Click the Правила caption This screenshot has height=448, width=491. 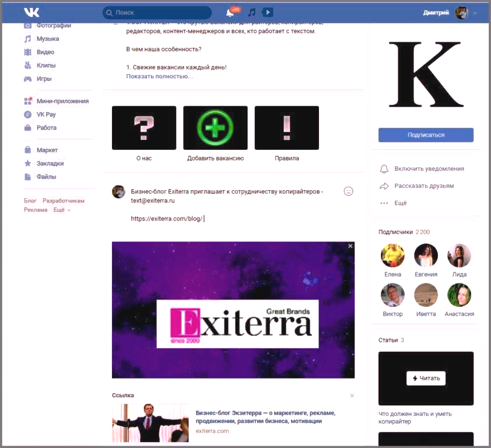coord(287,159)
